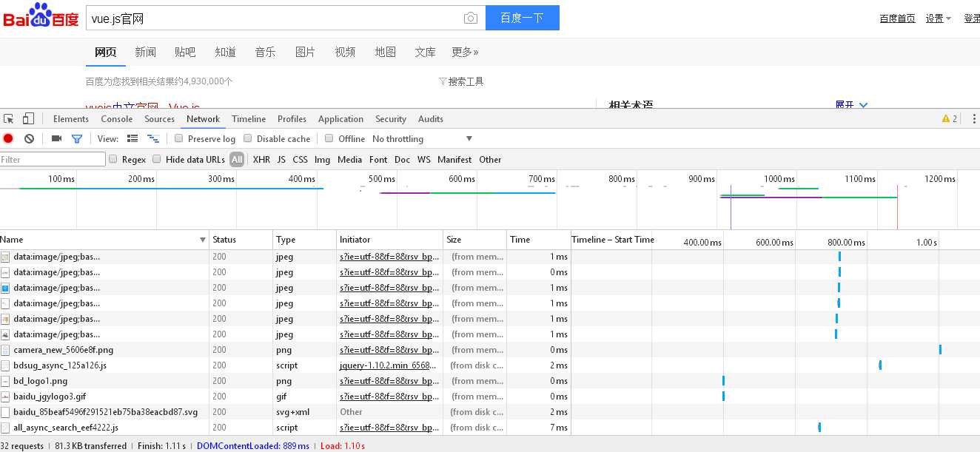Select the All filter type

point(237,159)
